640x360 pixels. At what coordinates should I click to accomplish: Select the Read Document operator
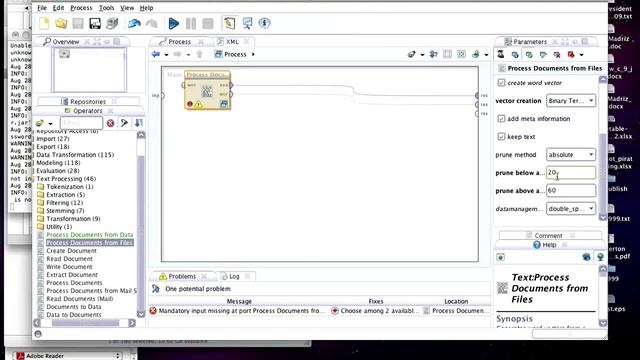coord(69,259)
